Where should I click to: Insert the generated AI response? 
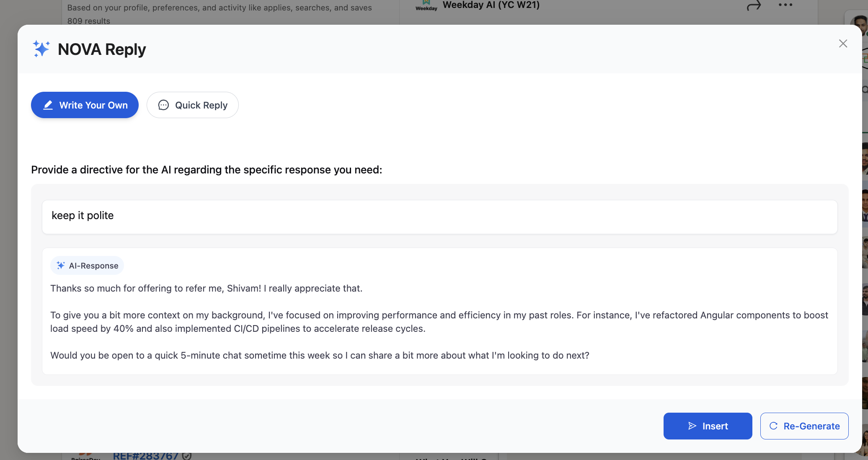(x=708, y=426)
